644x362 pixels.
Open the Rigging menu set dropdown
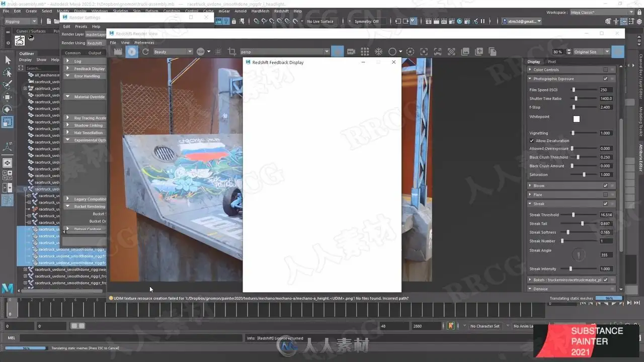pos(21,22)
